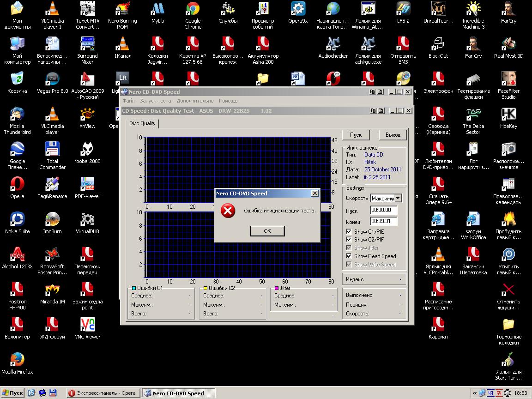This screenshot has height=399, width=532.
Task: Open Real Myst 3D desktop icon
Action: click(508, 47)
